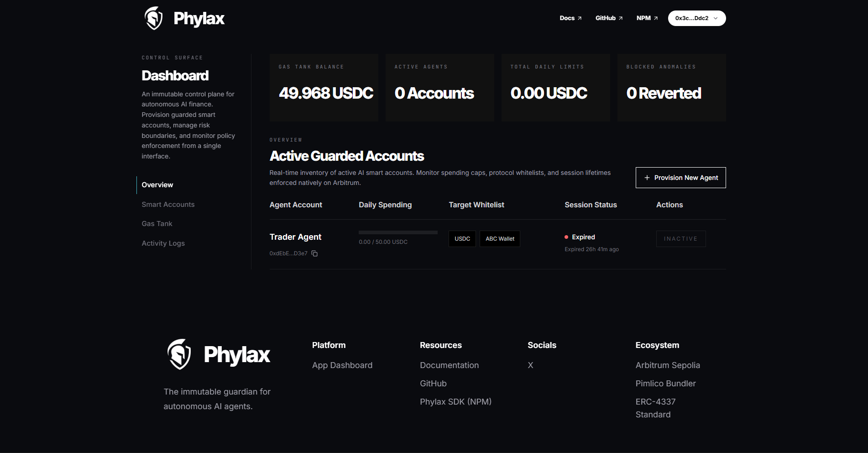Viewport: 868px width, 453px height.
Task: Open Arbitrum Sepolia ecosystem link
Action: pos(668,365)
